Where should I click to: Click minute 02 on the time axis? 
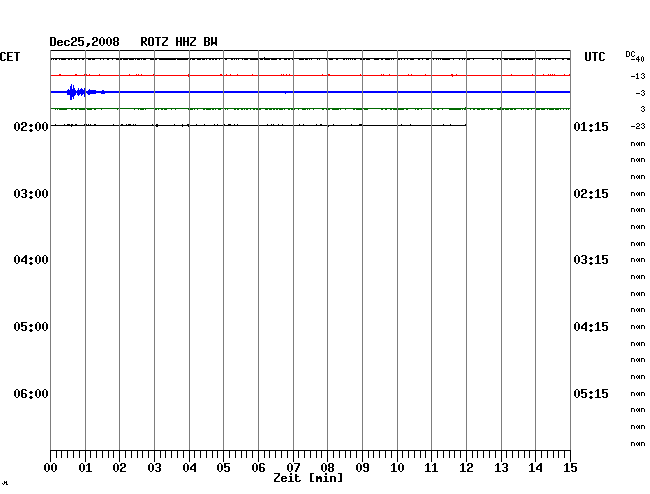point(119,468)
